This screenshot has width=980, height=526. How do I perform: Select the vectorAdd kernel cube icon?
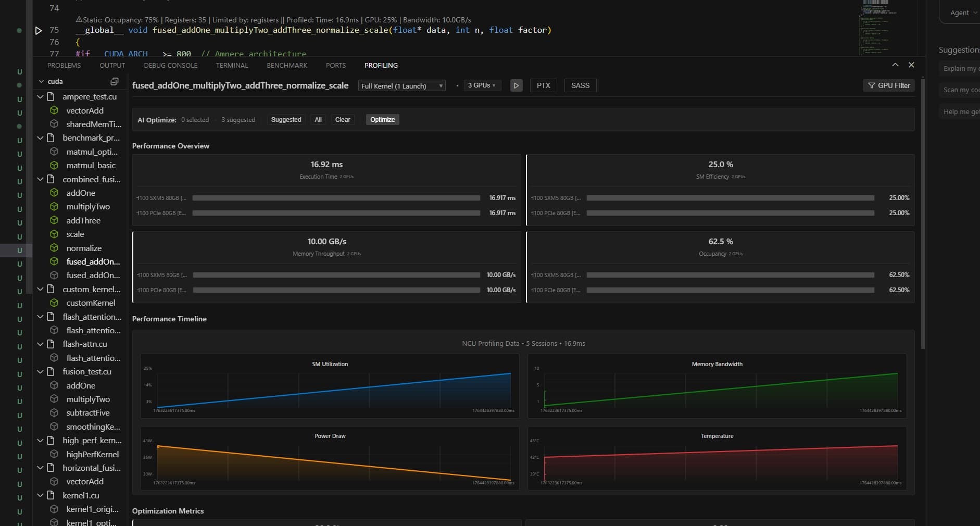coord(55,110)
